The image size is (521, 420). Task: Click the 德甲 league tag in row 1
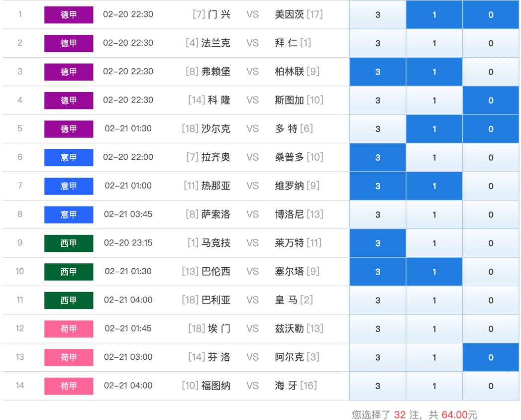[x=69, y=14]
